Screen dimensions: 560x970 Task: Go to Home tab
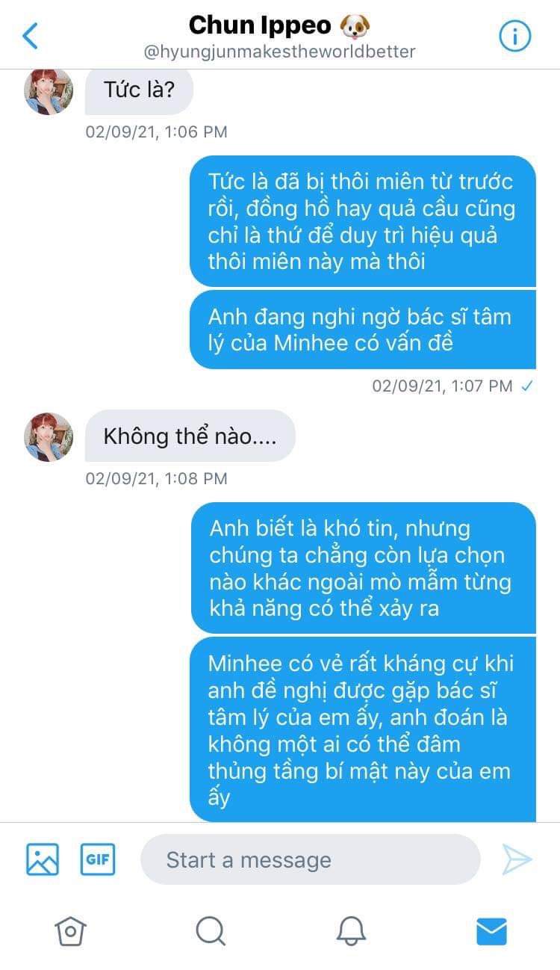tap(70, 930)
